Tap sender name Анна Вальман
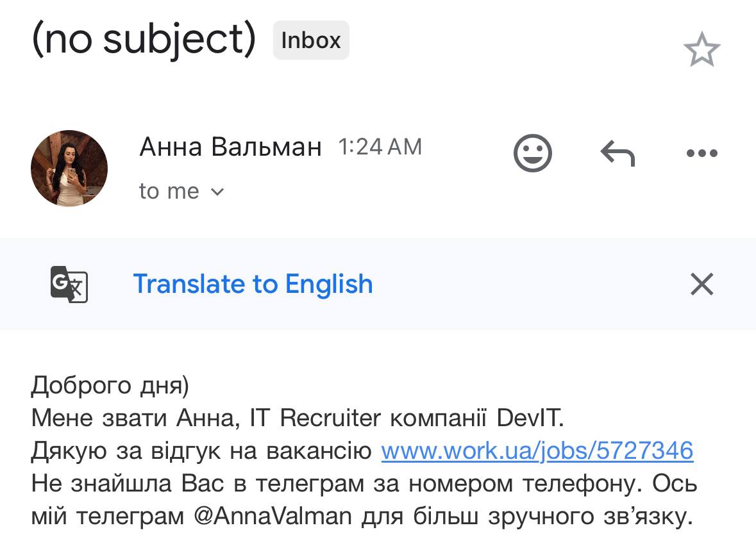The height and width of the screenshot is (546, 756). (230, 147)
